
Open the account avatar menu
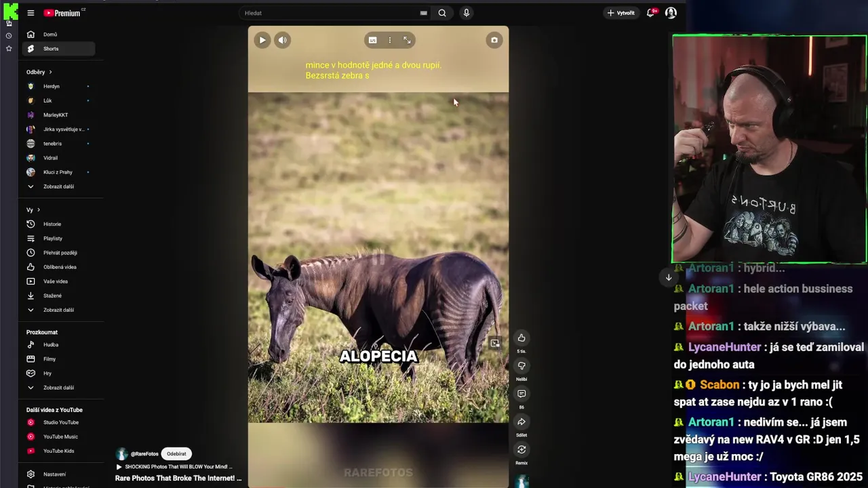click(671, 13)
